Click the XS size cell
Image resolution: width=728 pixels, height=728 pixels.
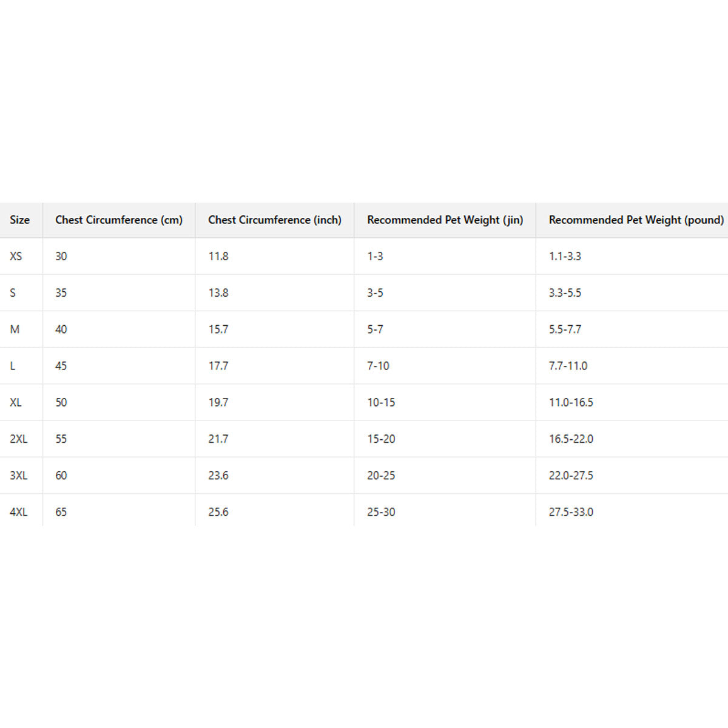16,257
